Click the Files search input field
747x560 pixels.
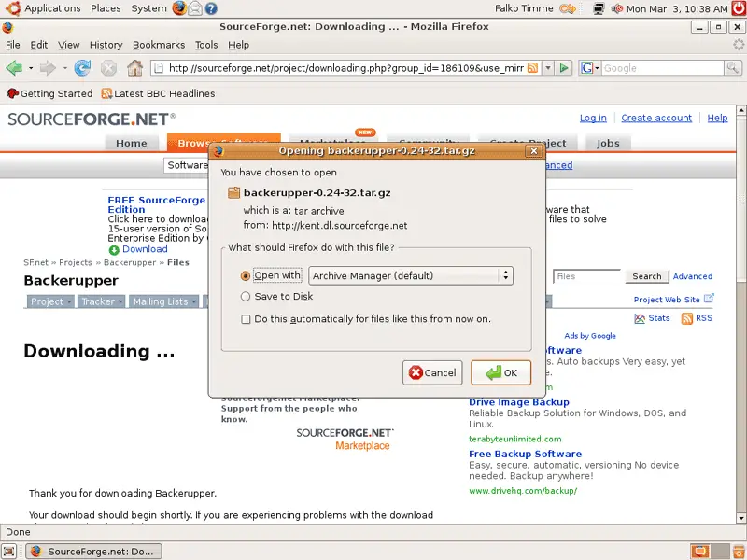[x=587, y=276]
